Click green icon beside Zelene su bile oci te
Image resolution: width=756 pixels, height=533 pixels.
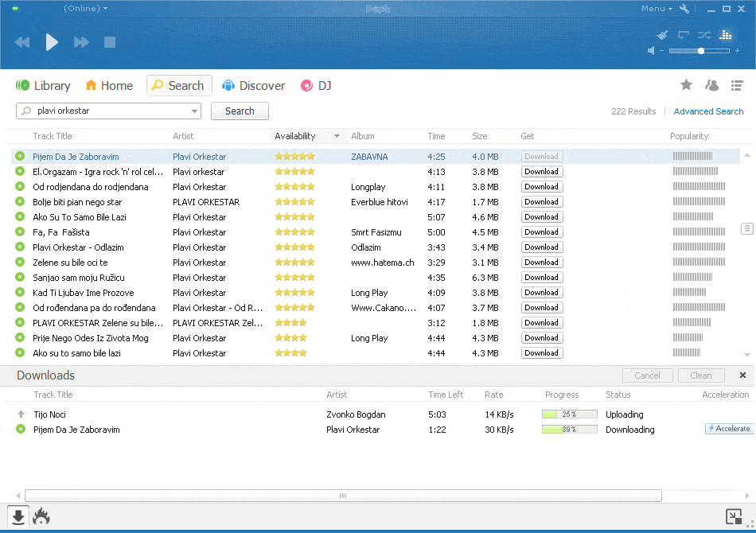(20, 262)
